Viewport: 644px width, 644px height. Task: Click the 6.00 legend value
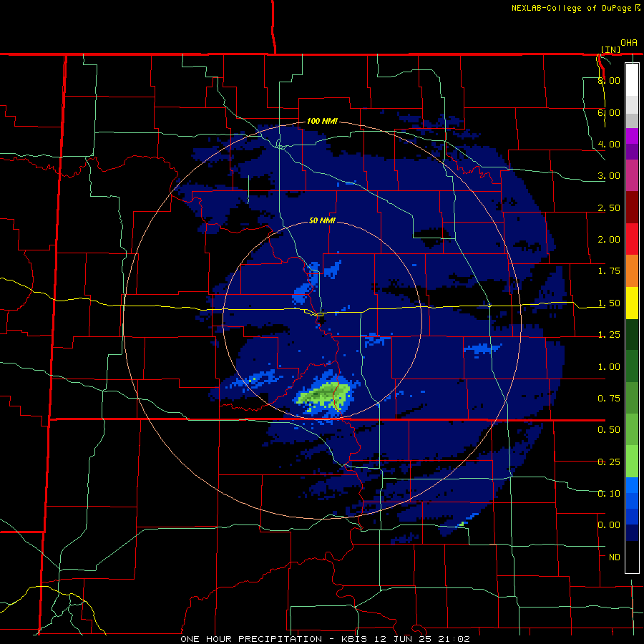[609, 112]
